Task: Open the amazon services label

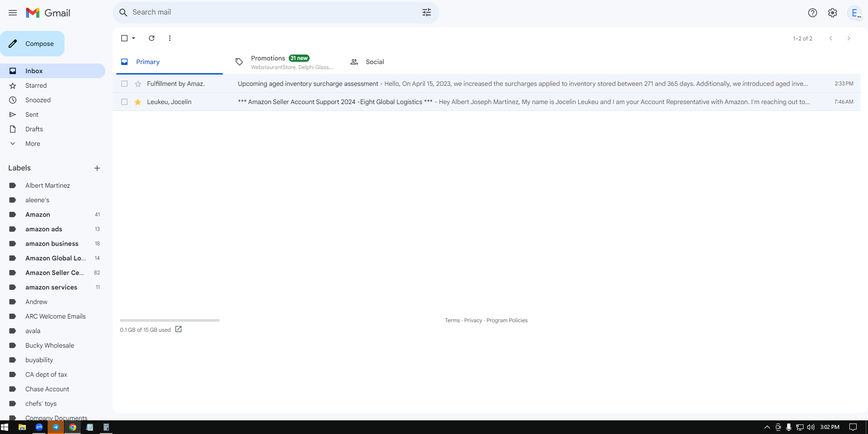Action: [x=53, y=287]
